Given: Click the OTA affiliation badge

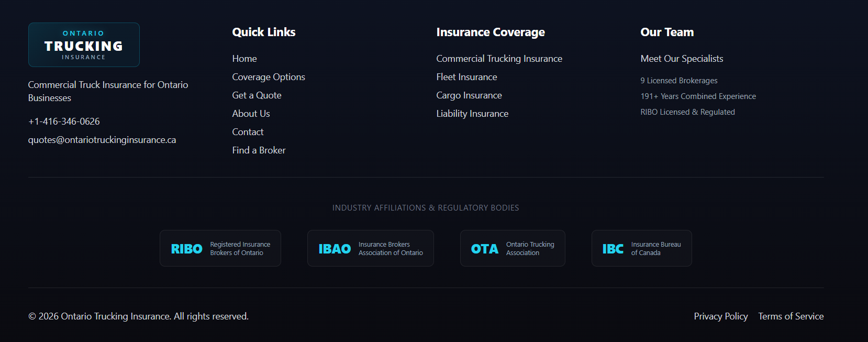Looking at the screenshot, I should 512,249.
